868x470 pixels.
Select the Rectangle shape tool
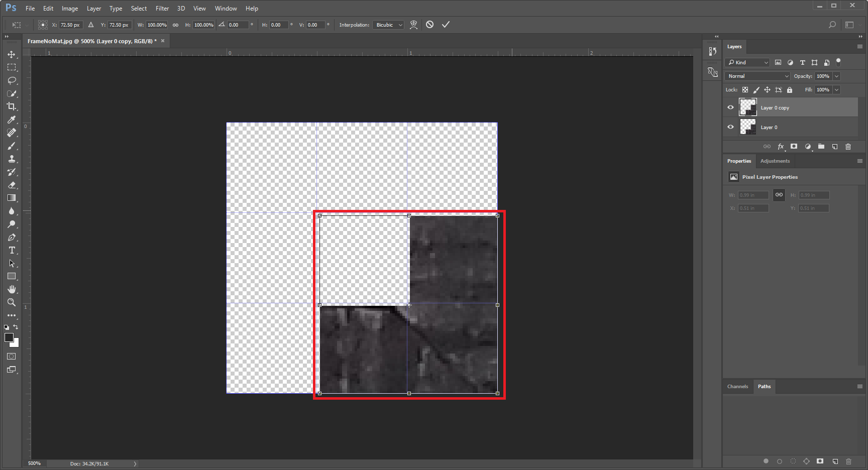pyautogui.click(x=12, y=276)
